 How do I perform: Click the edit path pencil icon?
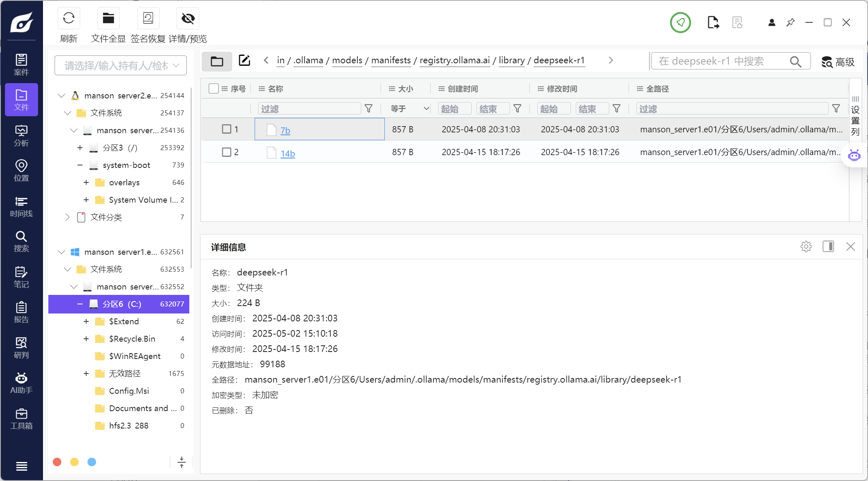244,60
